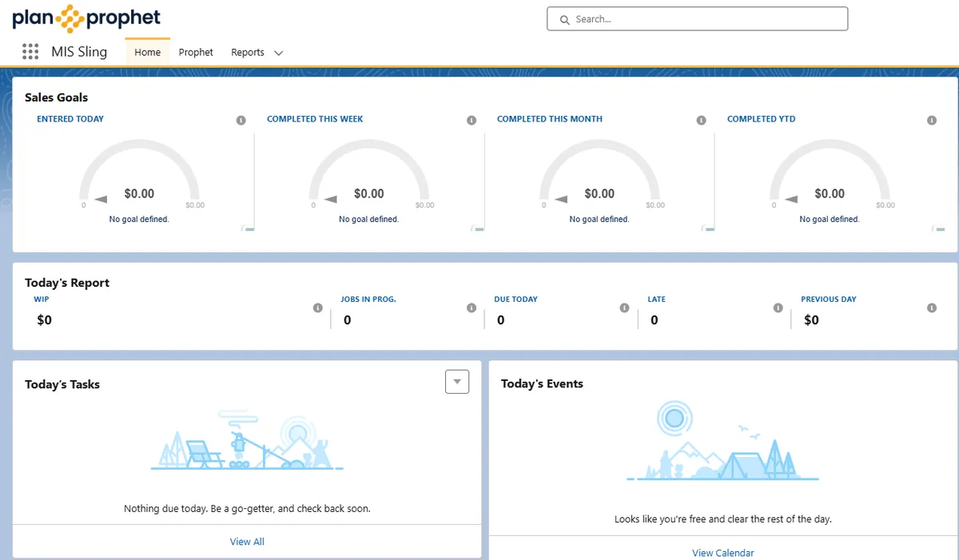Click info icon for Jobs In Prog.
The height and width of the screenshot is (560, 959).
[x=472, y=308]
